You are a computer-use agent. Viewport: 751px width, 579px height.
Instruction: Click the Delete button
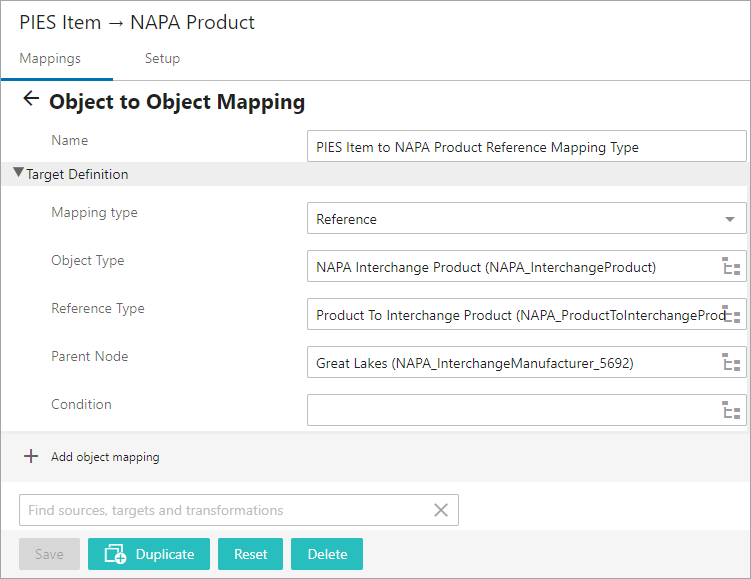click(327, 554)
